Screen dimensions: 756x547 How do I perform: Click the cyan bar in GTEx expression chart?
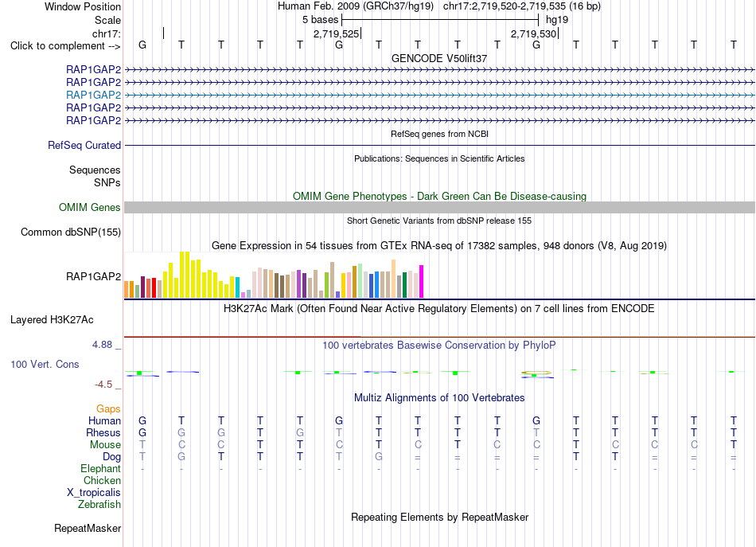tap(237, 287)
